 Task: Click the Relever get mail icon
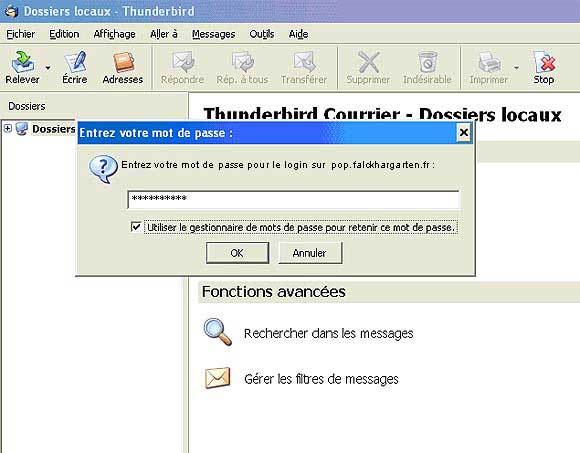[x=23, y=62]
